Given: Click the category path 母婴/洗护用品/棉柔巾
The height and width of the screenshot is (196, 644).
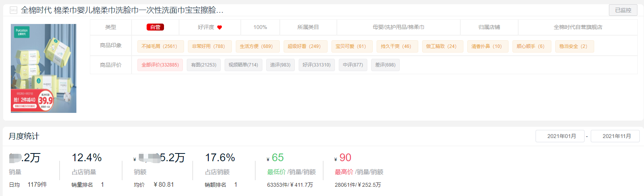Looking at the screenshot, I should 399,27.
